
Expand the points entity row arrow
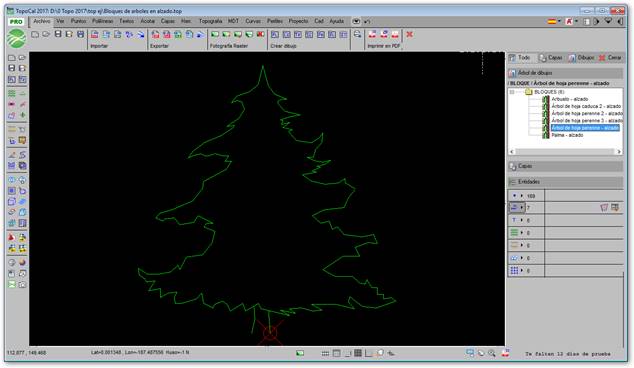522,196
